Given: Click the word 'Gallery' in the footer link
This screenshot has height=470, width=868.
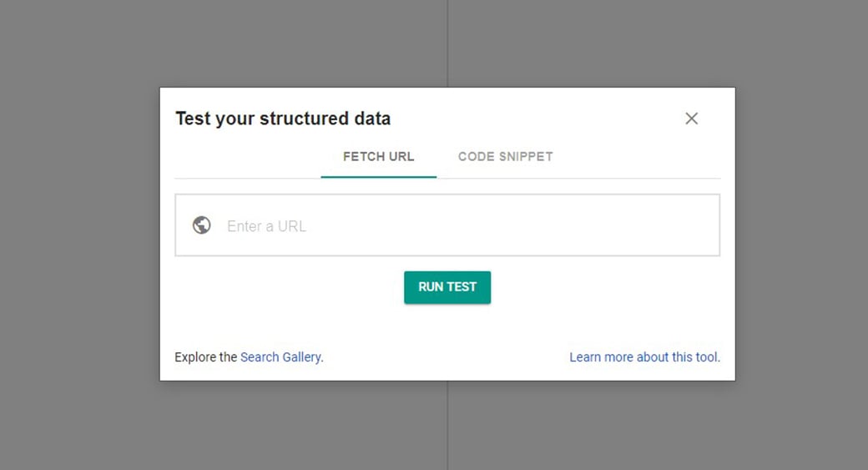Looking at the screenshot, I should (x=301, y=357).
